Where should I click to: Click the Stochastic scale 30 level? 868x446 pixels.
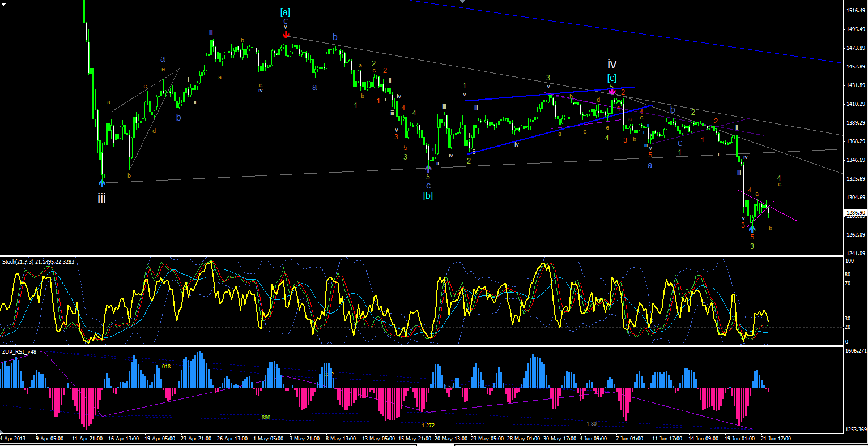pyautogui.click(x=848, y=318)
